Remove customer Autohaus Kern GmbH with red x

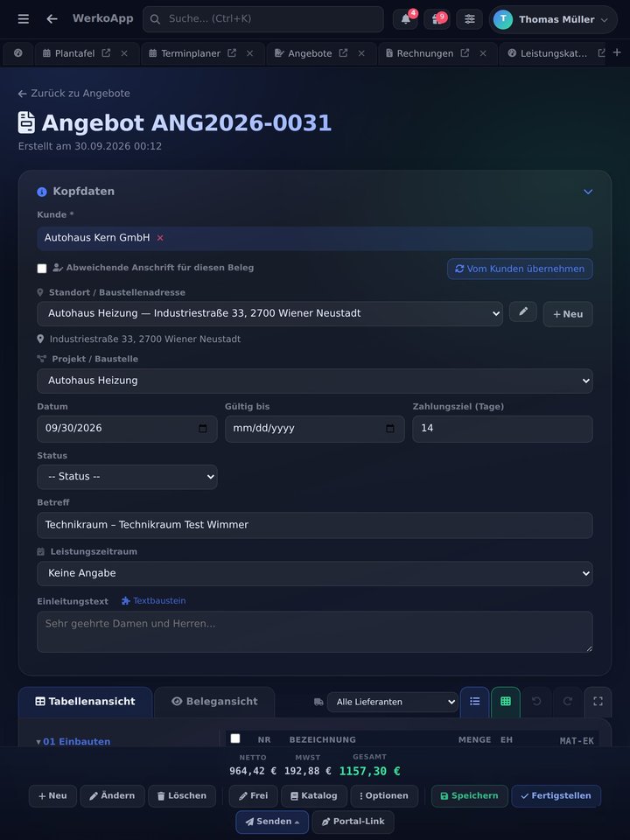point(160,238)
